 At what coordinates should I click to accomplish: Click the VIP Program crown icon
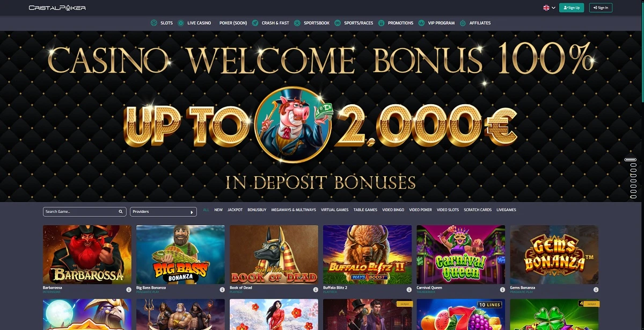(x=422, y=23)
